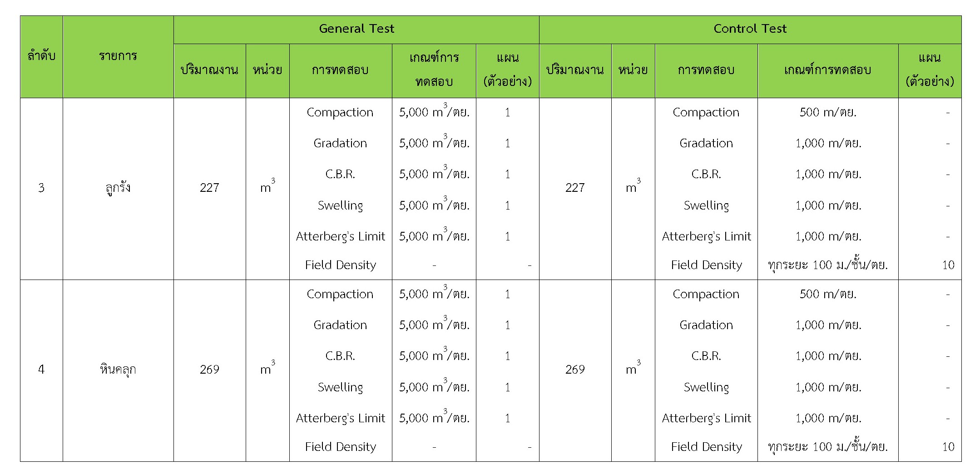Click quantity 227 under General Test
Screen dimensions: 980x475
(209, 188)
